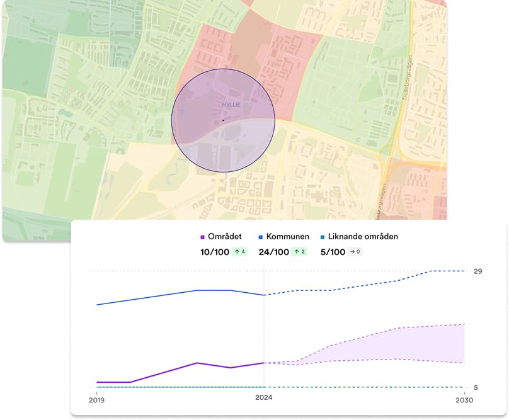The image size is (509, 420).
Task: Select the 2030 label on the chart axis
Action: (x=464, y=399)
